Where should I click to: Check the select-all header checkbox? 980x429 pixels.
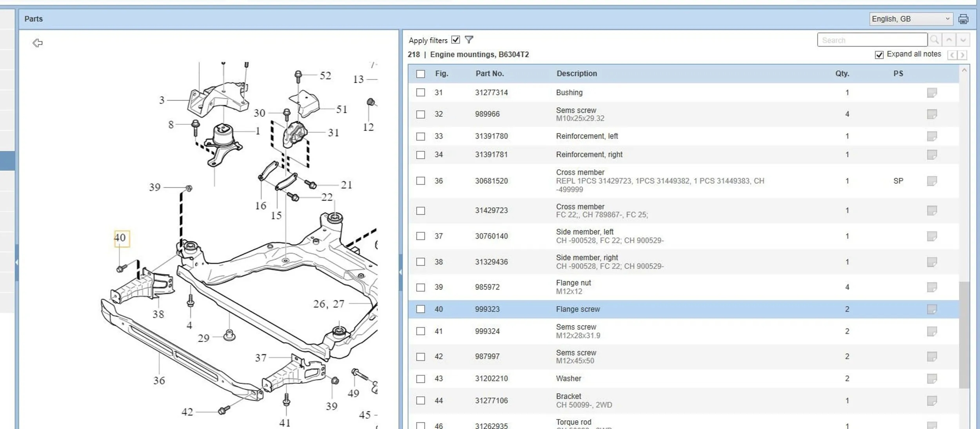click(x=421, y=74)
